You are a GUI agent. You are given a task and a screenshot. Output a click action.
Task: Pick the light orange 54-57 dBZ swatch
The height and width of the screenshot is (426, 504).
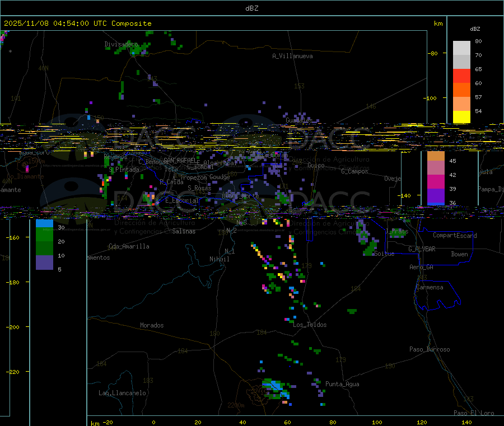461,104
